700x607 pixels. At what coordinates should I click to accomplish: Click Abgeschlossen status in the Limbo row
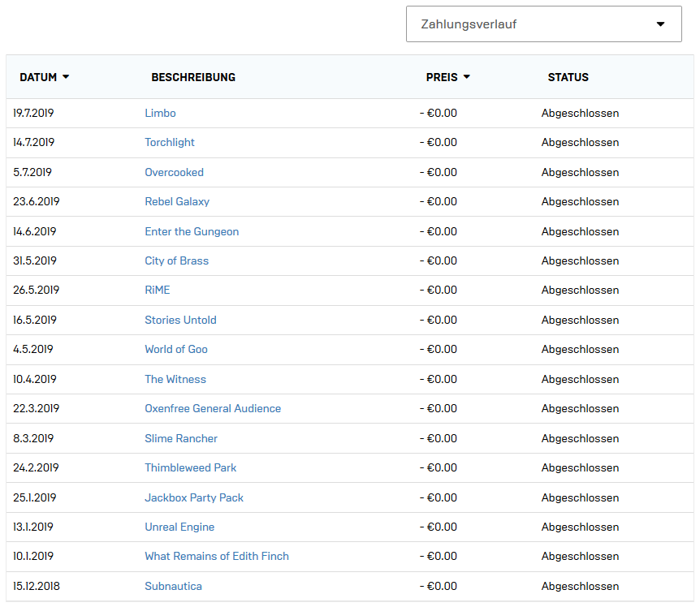point(581,114)
